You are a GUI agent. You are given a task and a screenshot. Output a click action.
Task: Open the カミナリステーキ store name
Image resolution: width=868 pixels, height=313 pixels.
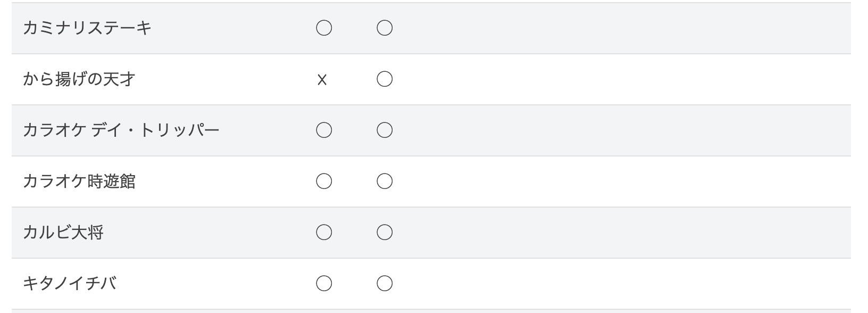pos(87,28)
